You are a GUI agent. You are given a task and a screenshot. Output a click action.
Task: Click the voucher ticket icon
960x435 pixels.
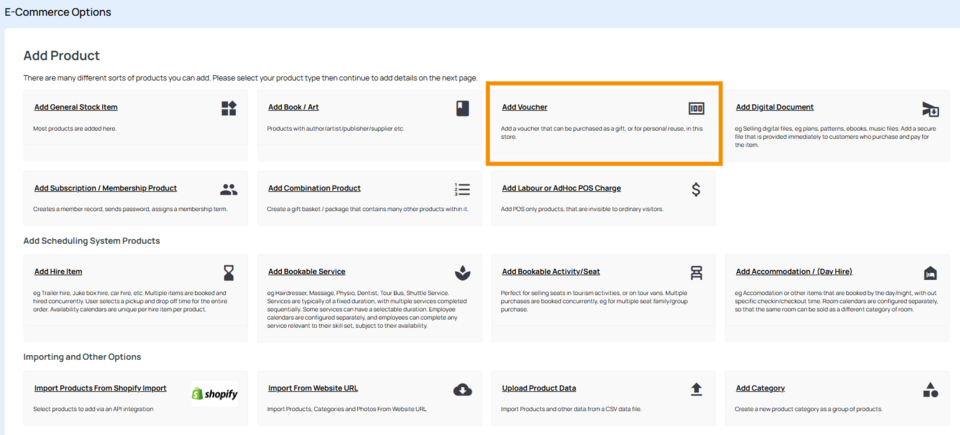(x=696, y=108)
